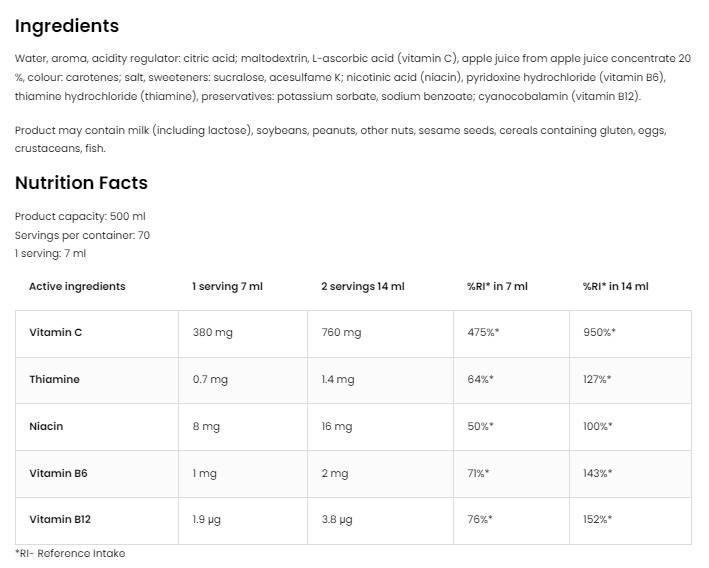
Task: Click the Active ingredients column header
Action: pyautogui.click(x=77, y=286)
